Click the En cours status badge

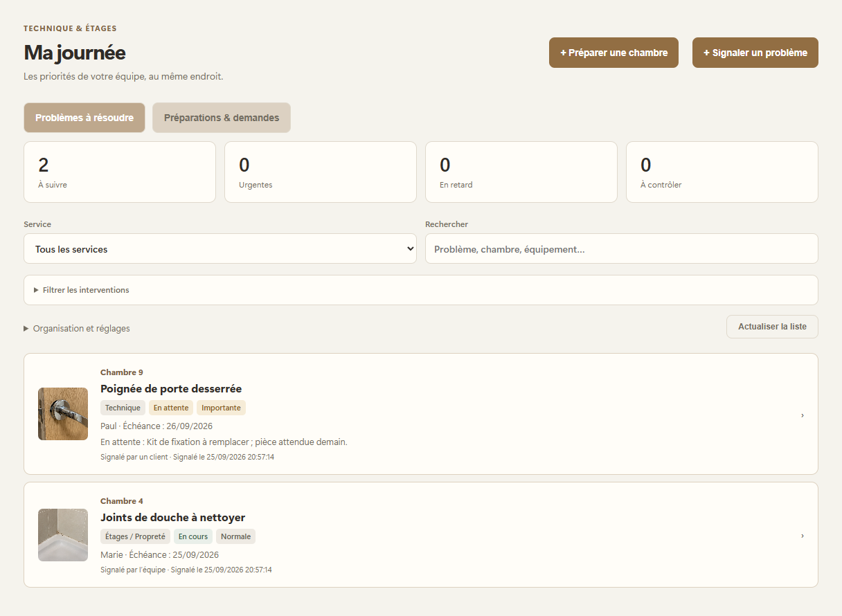tap(193, 536)
